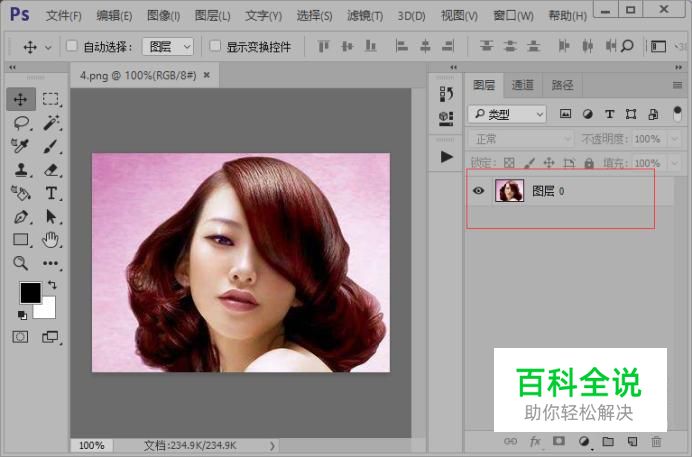Viewport: 692px width, 457px height.
Task: Swap foreground and background colors
Action: 52,285
